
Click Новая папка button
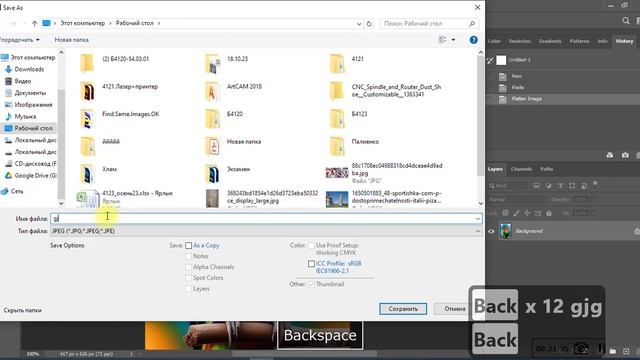tap(71, 40)
